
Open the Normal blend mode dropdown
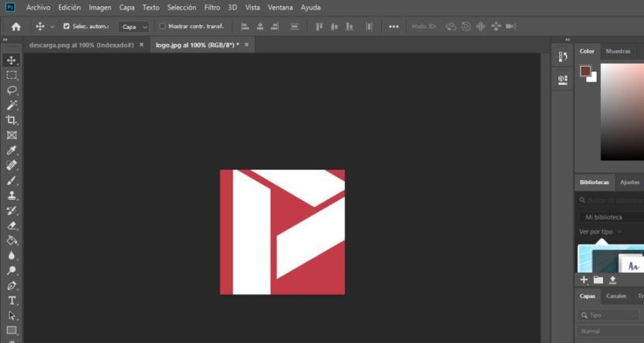point(611,331)
